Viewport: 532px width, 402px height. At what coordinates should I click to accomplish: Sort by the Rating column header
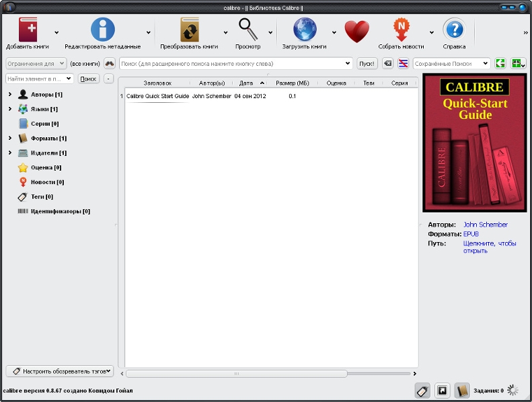(x=336, y=83)
